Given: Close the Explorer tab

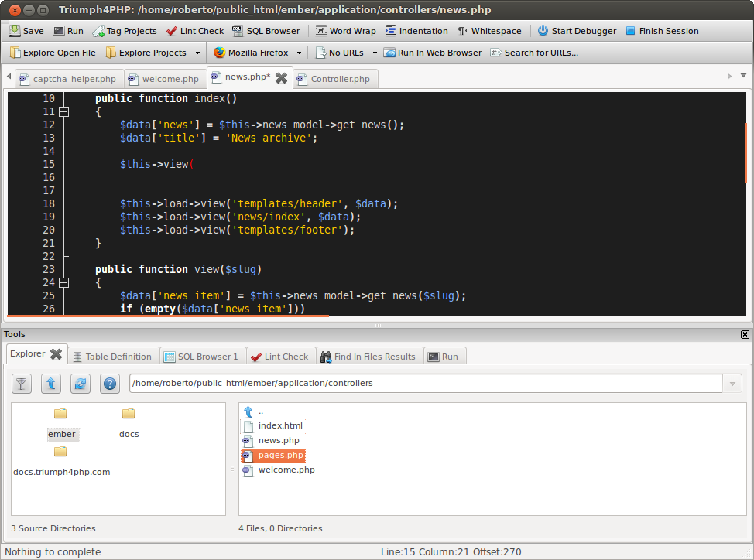Looking at the screenshot, I should coord(57,354).
